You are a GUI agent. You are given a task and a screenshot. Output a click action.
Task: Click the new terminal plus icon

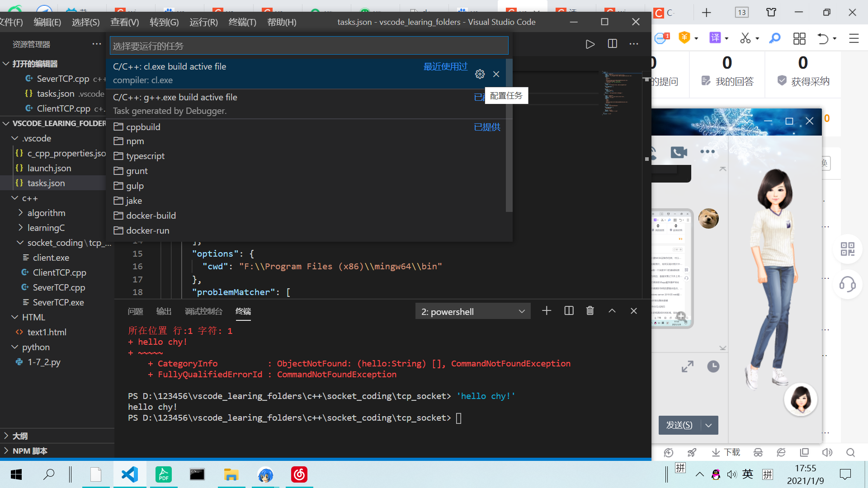[x=547, y=311]
